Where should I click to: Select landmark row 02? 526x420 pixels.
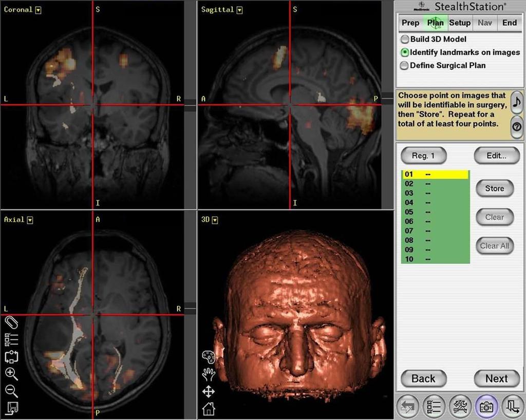[x=435, y=184]
